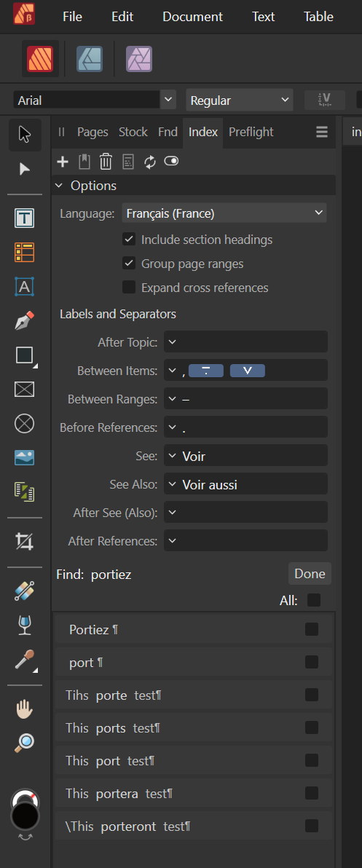Click the Done button
This screenshot has height=868, width=362.
pos(310,574)
